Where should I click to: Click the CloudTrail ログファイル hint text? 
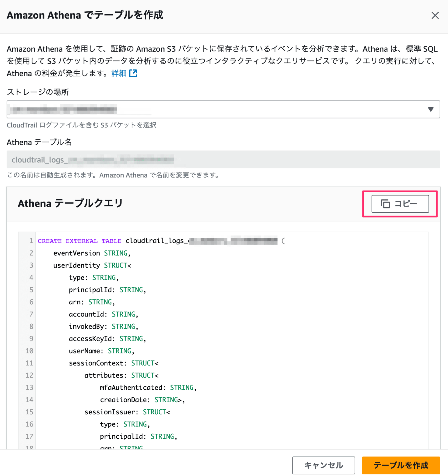(81, 125)
